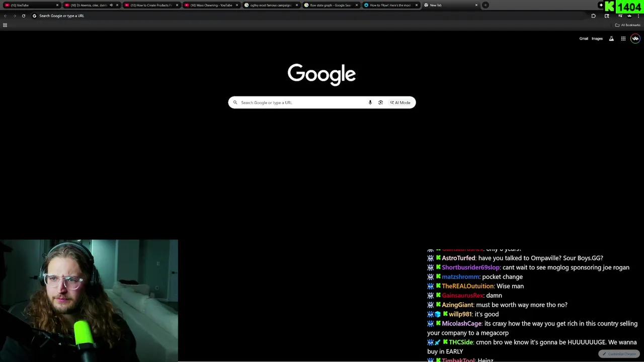This screenshot has height=362, width=644.
Task: Start voice search with the microphone icon
Action: click(x=370, y=103)
